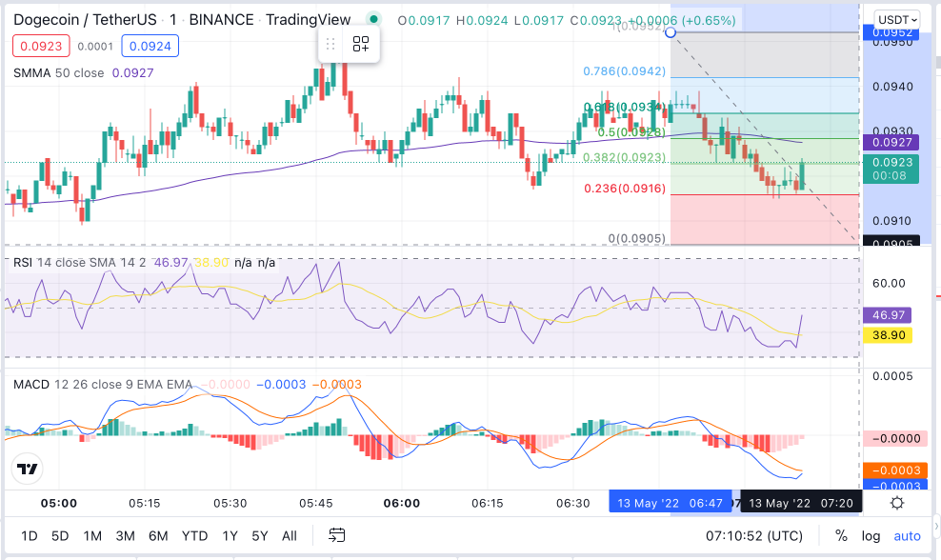Select the YTD date range
The height and width of the screenshot is (560, 941).
tap(195, 536)
